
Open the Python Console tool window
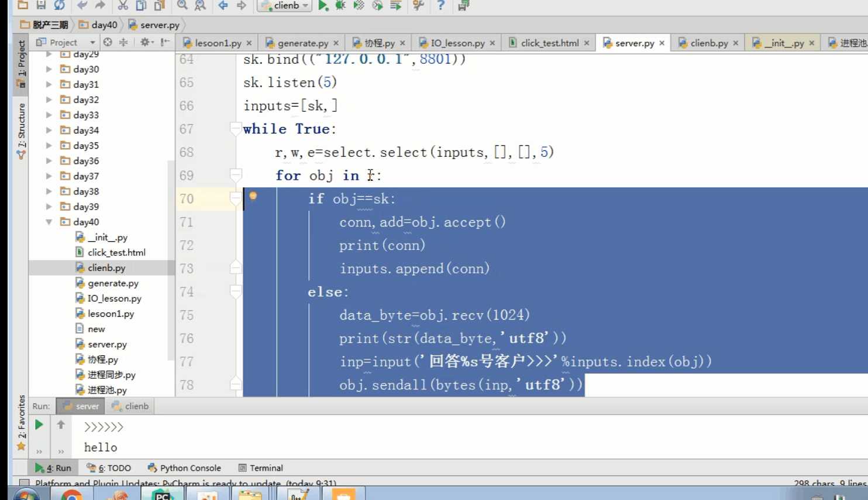pos(184,468)
